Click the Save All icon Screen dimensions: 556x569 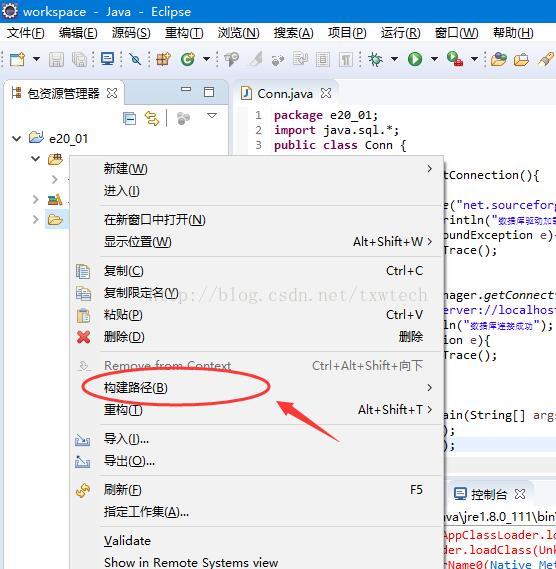(x=79, y=60)
